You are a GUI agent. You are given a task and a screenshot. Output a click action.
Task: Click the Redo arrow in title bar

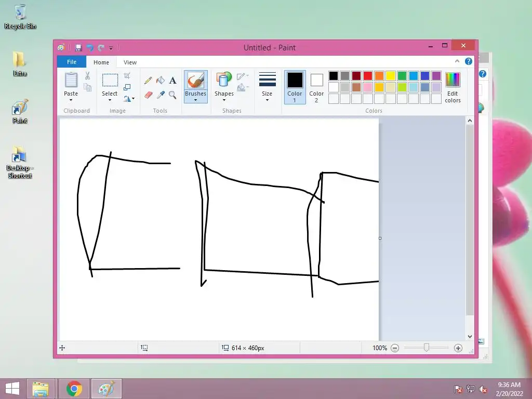pyautogui.click(x=101, y=48)
